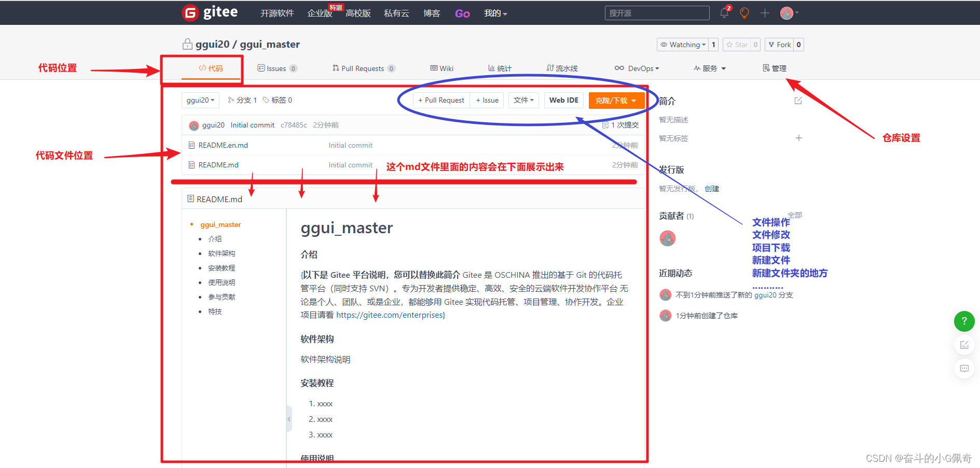Open the README.en.md file

[223, 145]
